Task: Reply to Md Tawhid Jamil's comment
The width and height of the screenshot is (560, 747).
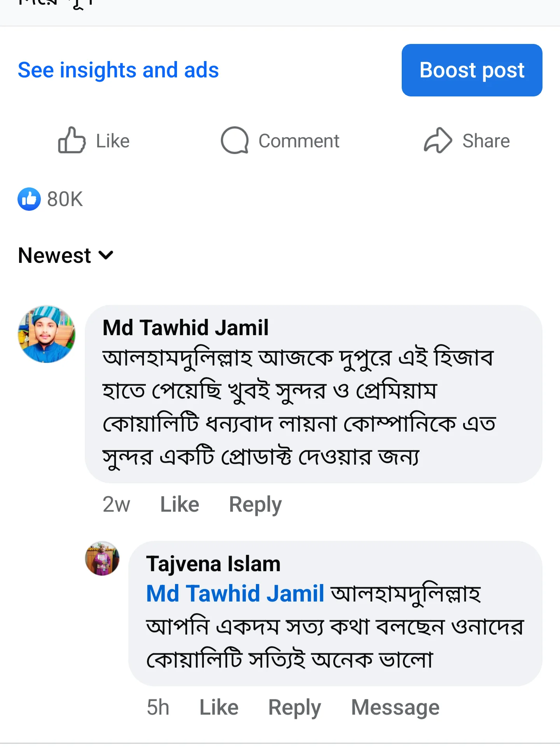Action: tap(255, 504)
